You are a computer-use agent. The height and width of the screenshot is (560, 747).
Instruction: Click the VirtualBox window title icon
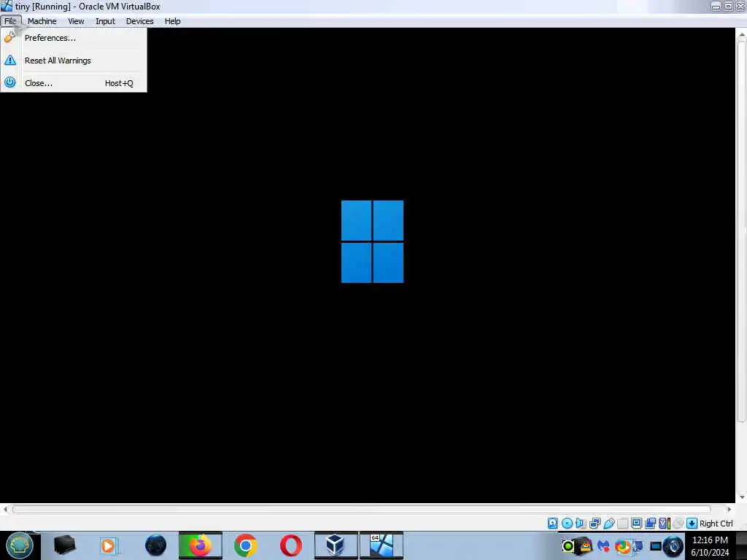[x=7, y=6]
